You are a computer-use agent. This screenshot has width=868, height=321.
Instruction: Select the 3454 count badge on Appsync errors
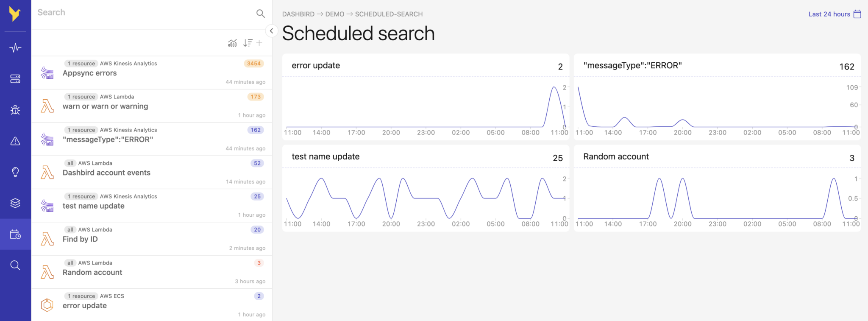pos(253,63)
